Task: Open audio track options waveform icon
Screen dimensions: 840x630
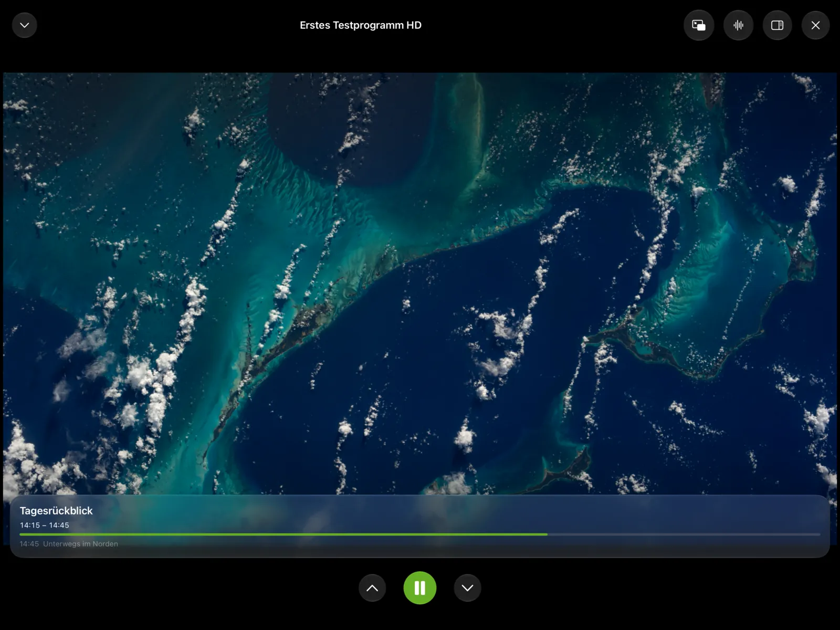Action: tap(738, 25)
